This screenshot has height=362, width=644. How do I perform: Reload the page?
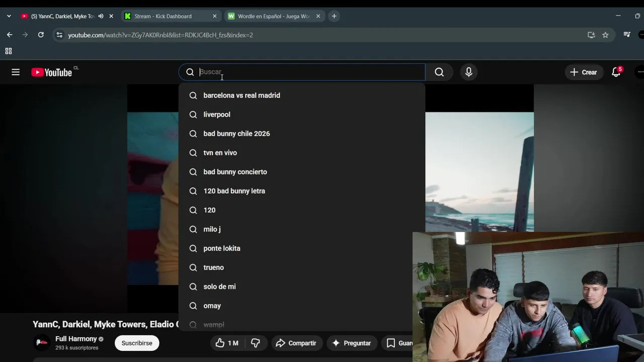[41, 35]
